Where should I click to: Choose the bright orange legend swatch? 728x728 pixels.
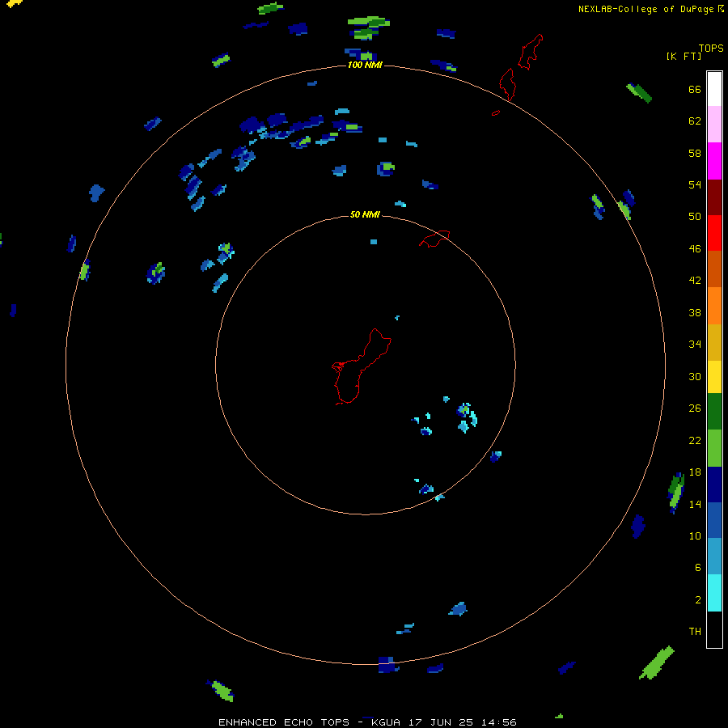pos(714,306)
